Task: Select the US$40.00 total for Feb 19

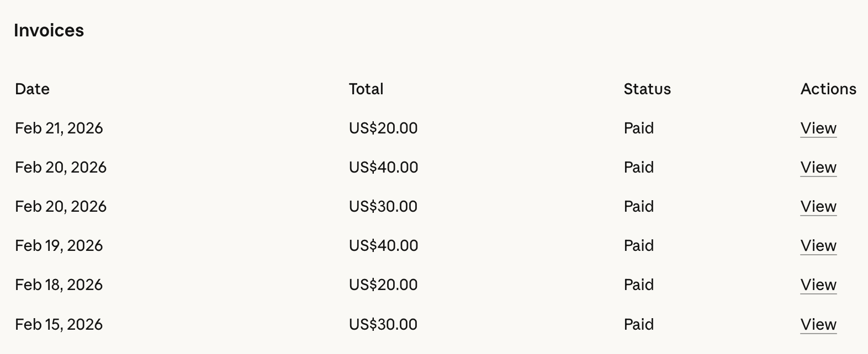Action: coord(383,245)
